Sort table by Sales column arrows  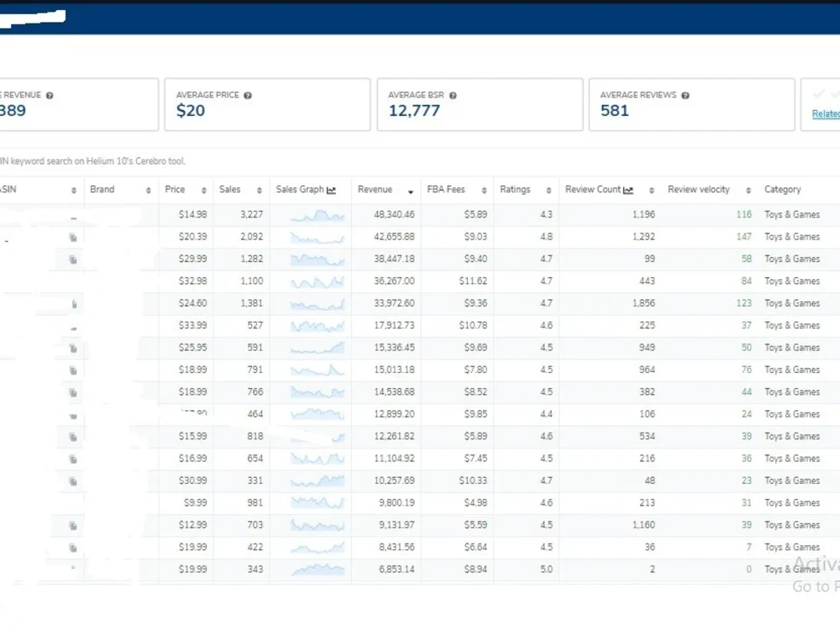tap(260, 190)
